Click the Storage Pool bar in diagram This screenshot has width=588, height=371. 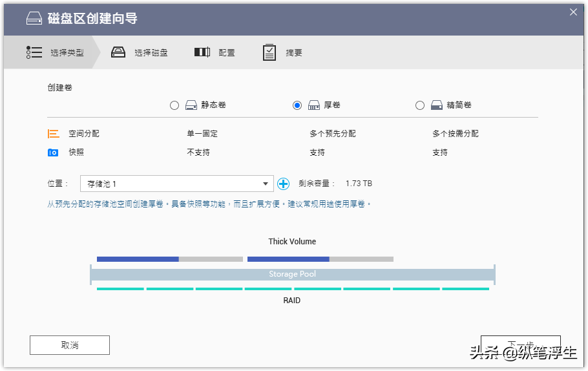pos(293,274)
